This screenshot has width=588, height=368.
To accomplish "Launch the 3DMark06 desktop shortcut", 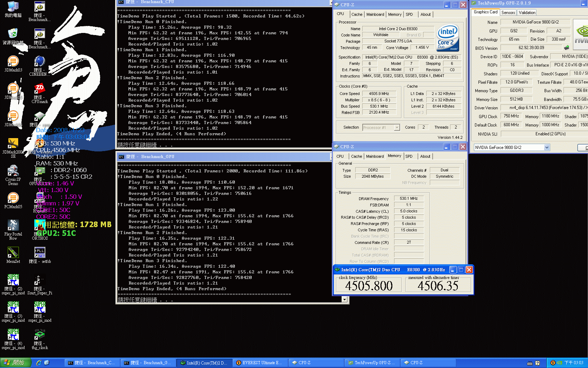I will click(x=13, y=118).
